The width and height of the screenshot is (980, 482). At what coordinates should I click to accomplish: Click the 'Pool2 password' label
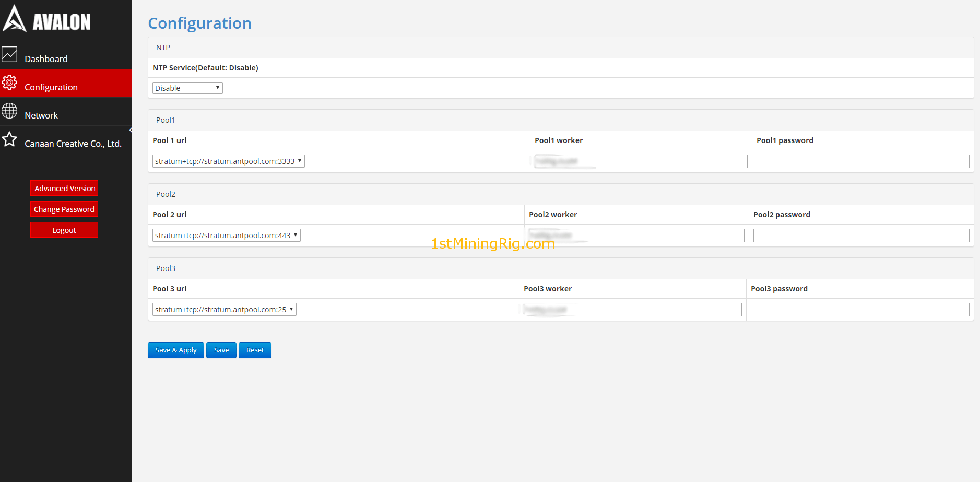(782, 215)
